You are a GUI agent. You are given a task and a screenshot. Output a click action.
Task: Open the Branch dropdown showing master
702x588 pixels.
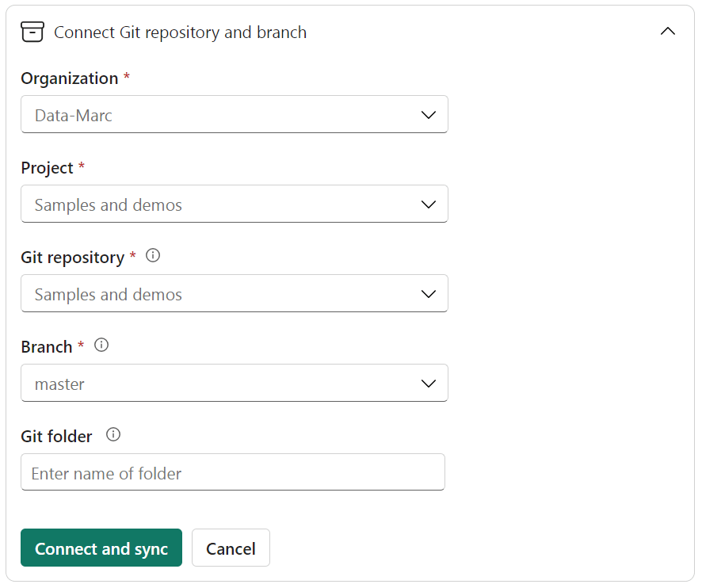point(222,384)
